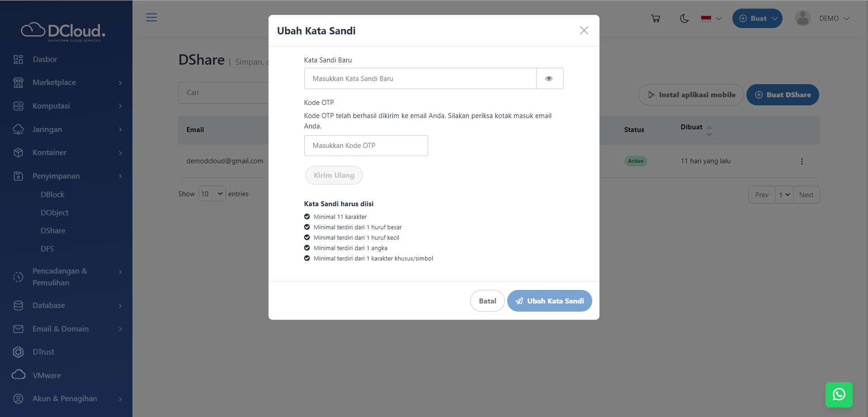Enable dark mode with the moon toggle
868x417 pixels.
pos(684,19)
